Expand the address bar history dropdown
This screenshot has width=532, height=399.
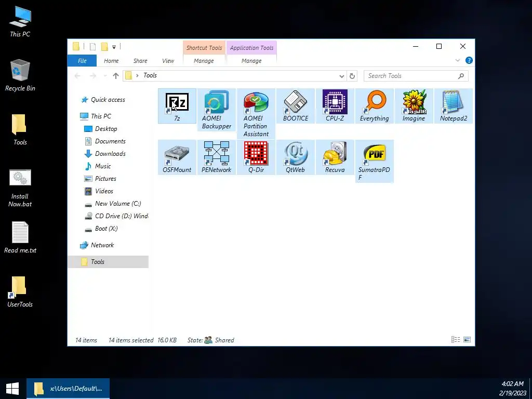point(342,76)
